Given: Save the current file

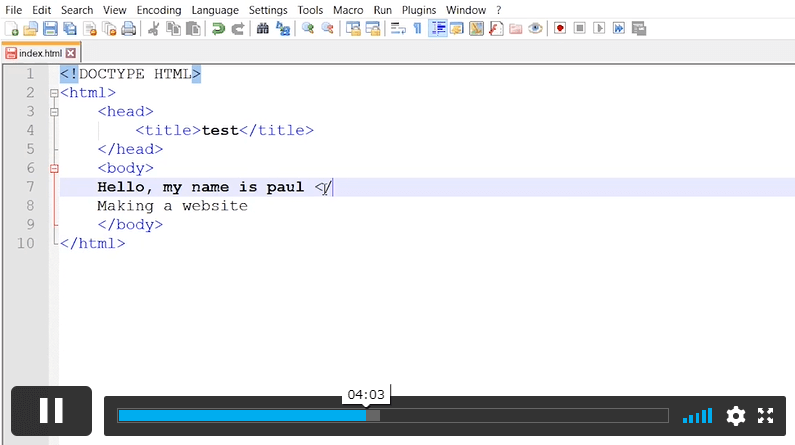Looking at the screenshot, I should tap(50, 29).
